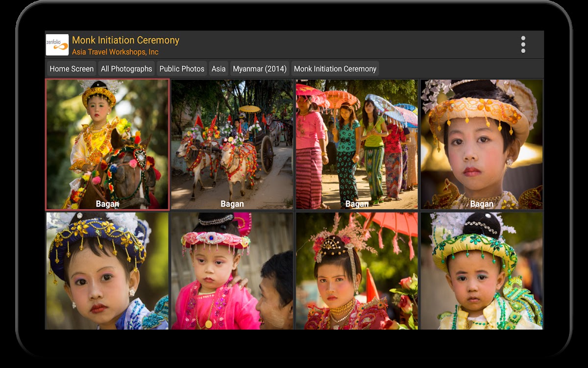Select Monk Initiation Ceremony breadcrumb

click(335, 69)
